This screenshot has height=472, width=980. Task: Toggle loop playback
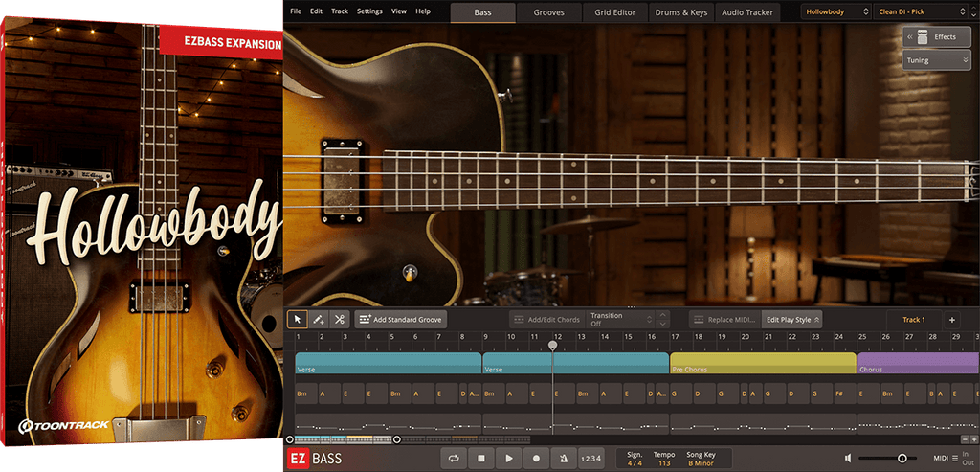454,459
